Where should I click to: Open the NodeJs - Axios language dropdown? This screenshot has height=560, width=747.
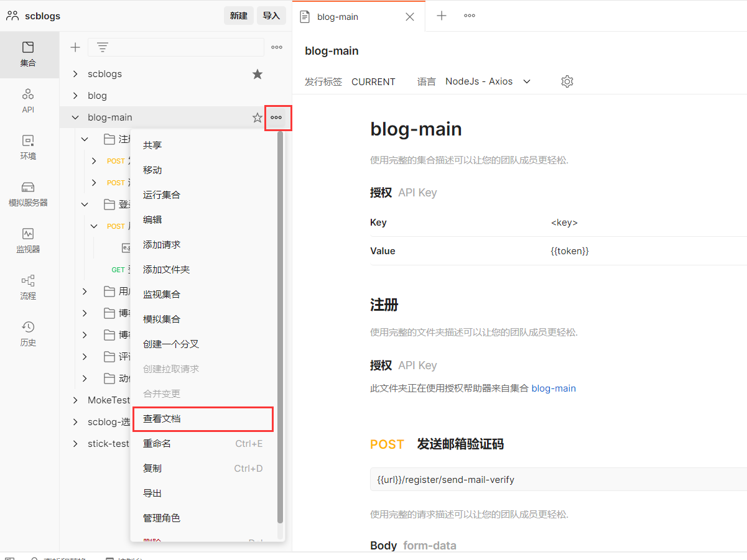tap(488, 81)
